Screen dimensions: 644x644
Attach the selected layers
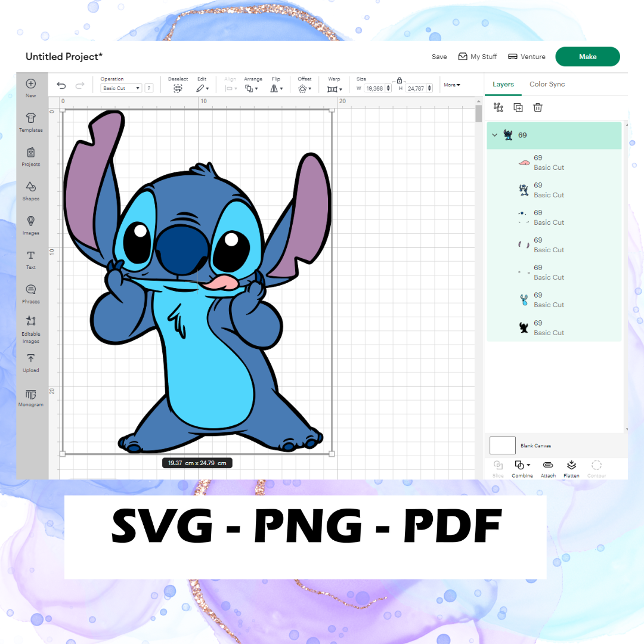(x=548, y=469)
